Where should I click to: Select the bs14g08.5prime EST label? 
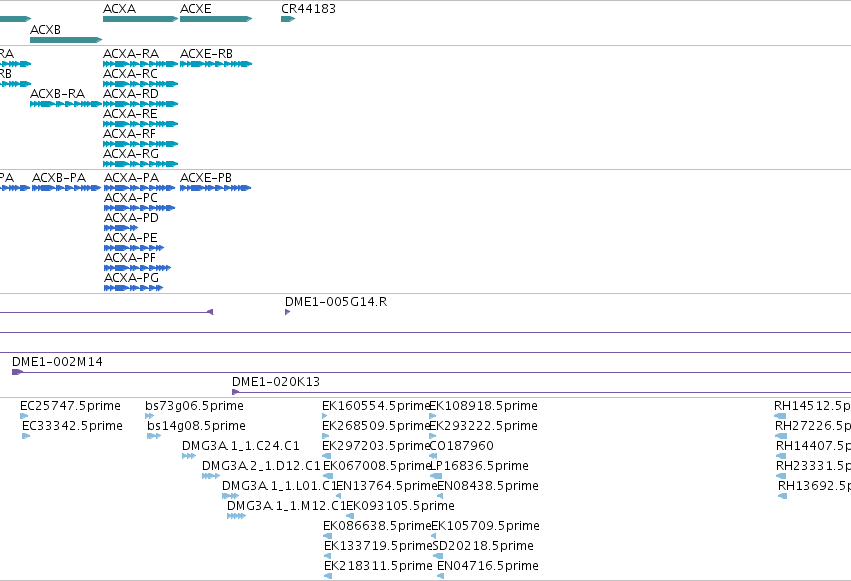[196, 426]
